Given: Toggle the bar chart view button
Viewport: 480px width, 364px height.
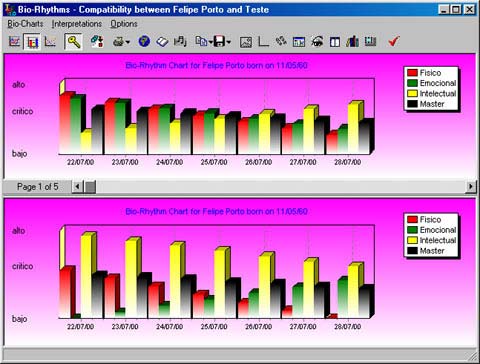Looking at the screenshot, I should click(32, 42).
